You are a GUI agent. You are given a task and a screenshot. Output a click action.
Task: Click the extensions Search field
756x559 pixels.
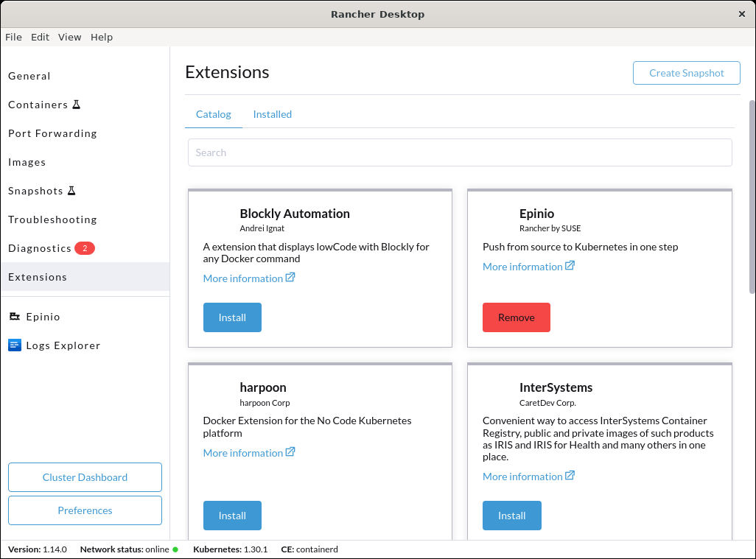[460, 152]
